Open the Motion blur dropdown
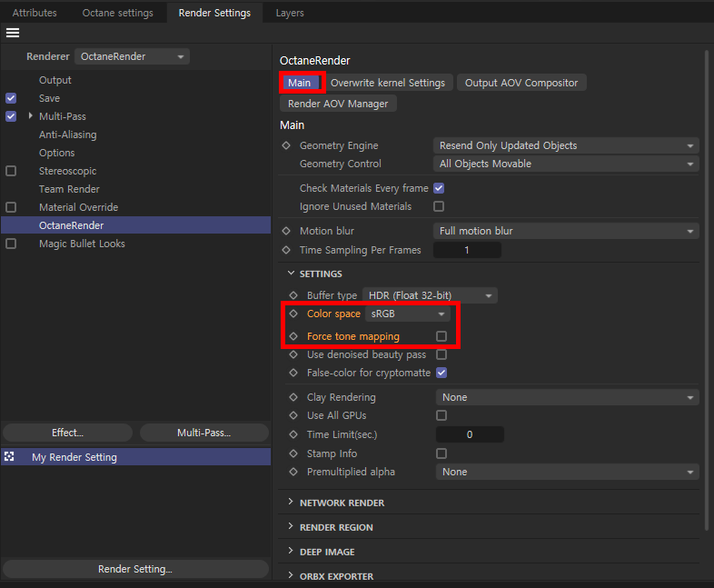The image size is (714, 588). pos(566,231)
